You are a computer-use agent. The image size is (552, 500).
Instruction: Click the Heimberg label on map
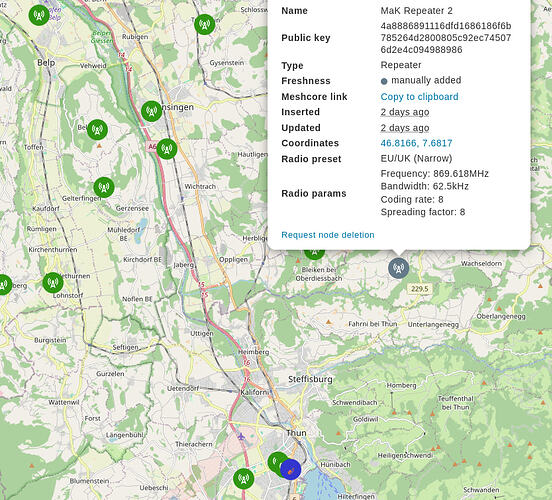(253, 352)
